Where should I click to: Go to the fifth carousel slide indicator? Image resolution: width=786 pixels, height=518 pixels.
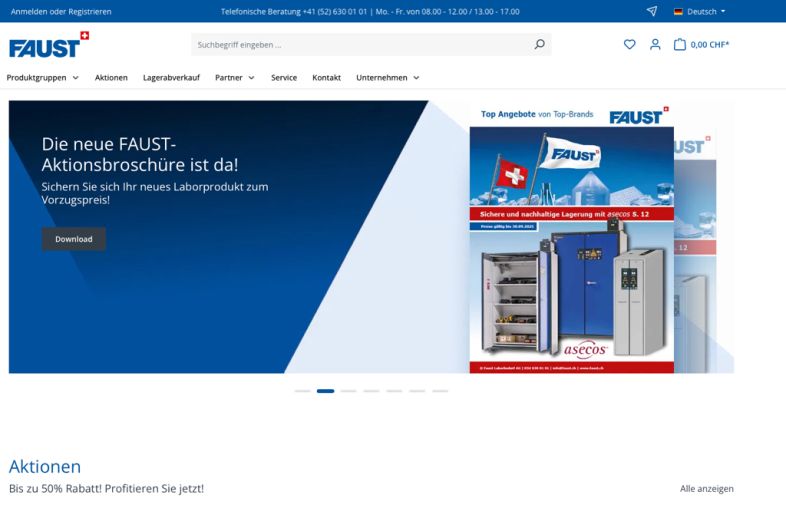(395, 391)
